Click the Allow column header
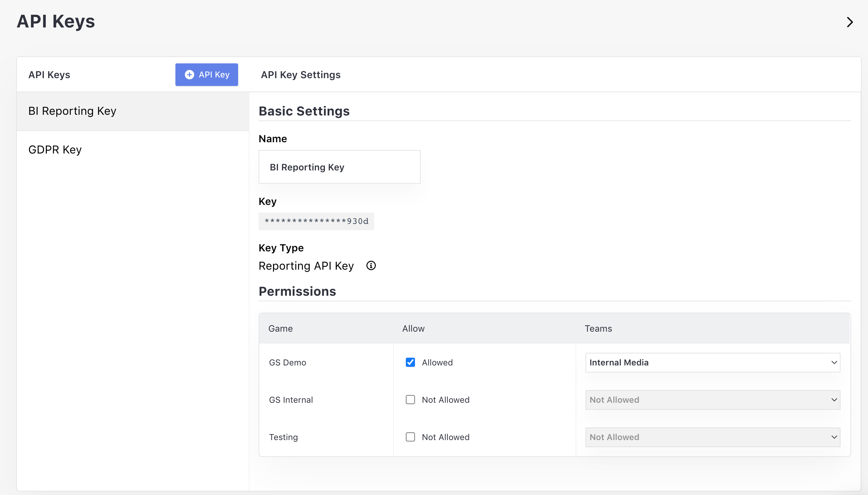868x495 pixels. (x=414, y=328)
